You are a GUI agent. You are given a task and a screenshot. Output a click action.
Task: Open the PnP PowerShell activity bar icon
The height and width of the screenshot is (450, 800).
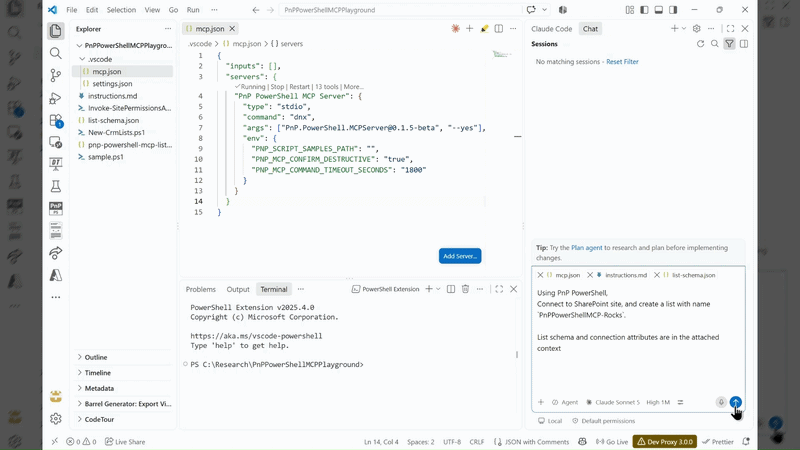tap(56, 208)
